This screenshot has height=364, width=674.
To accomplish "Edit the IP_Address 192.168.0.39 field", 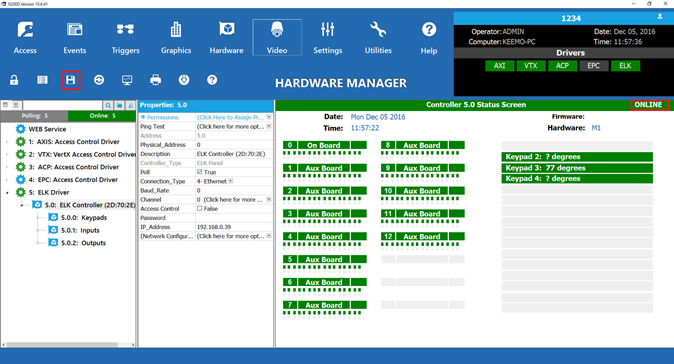I will (234, 227).
